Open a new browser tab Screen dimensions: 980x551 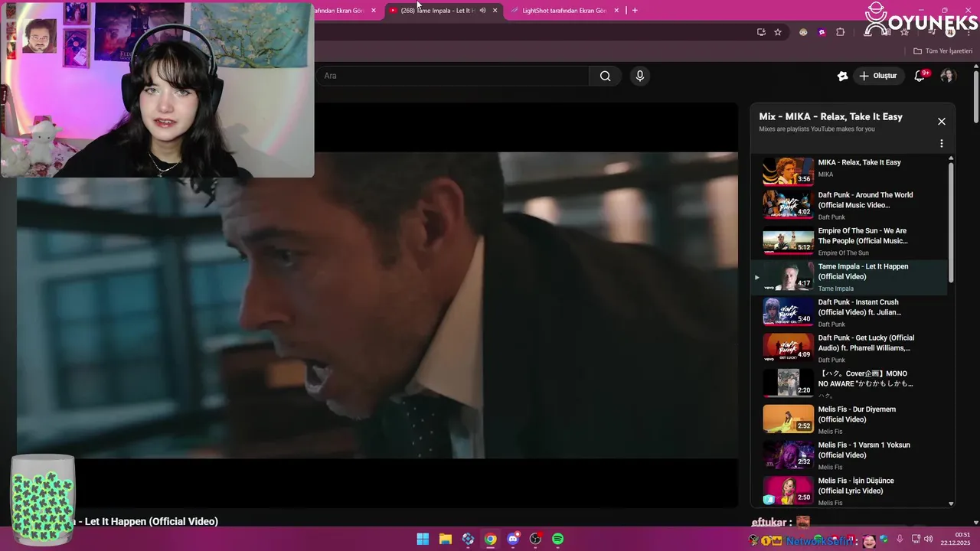point(635,11)
